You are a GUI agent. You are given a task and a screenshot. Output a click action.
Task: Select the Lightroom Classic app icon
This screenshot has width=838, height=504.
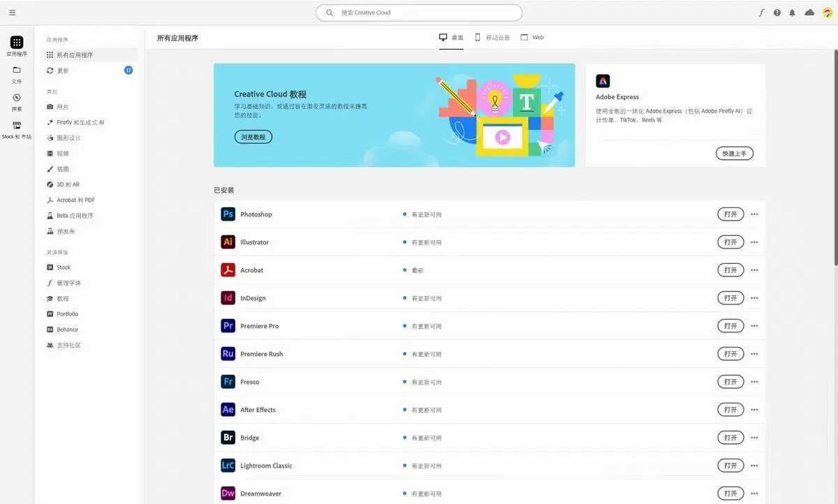coord(228,465)
